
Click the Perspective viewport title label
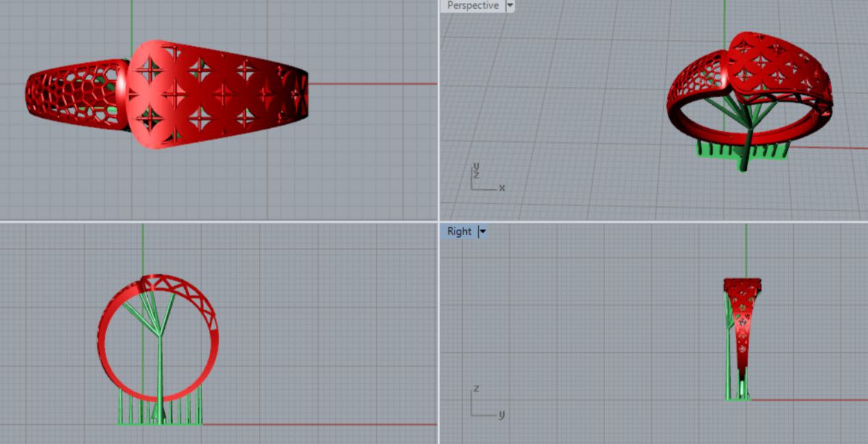point(472,5)
